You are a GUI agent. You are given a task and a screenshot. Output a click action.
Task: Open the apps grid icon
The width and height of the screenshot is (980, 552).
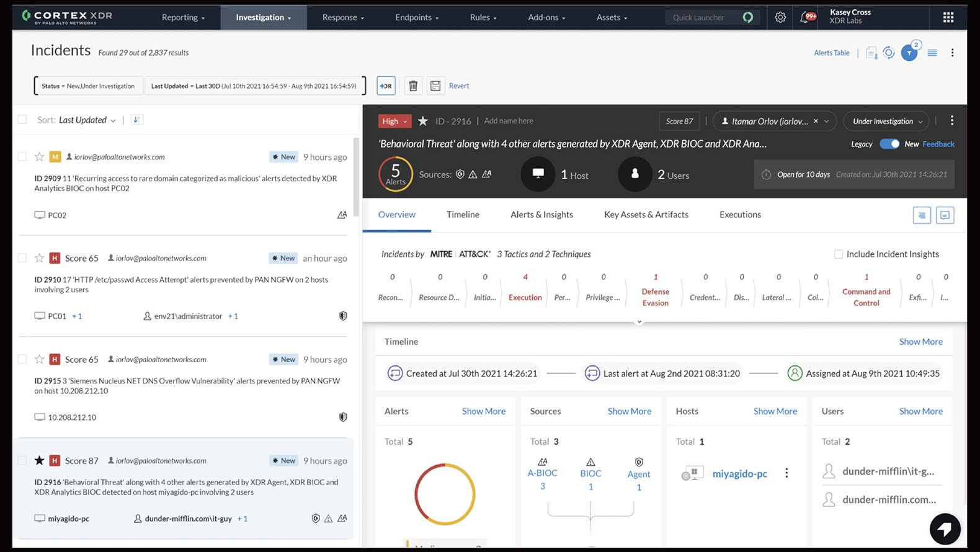[x=948, y=17]
